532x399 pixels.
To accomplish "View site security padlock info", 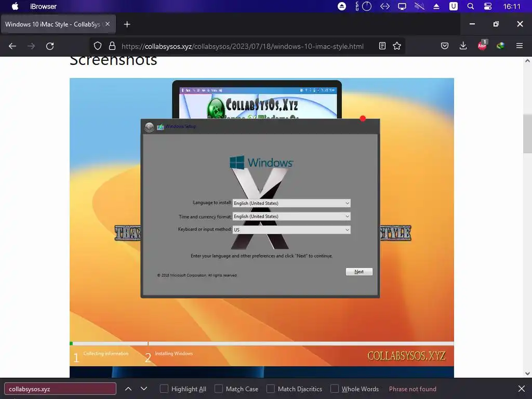I will 112,46.
